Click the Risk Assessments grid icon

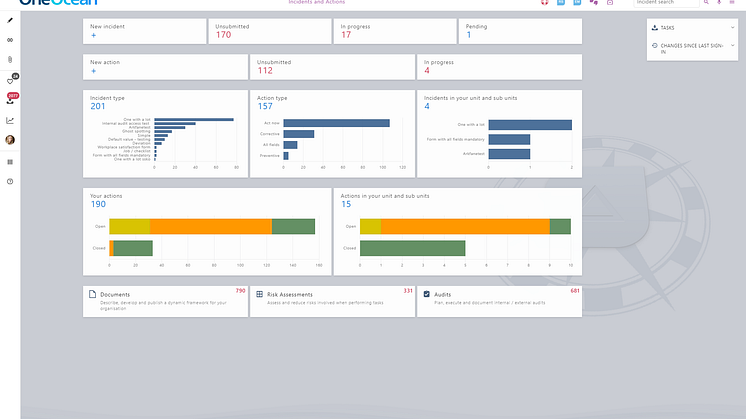click(x=260, y=294)
